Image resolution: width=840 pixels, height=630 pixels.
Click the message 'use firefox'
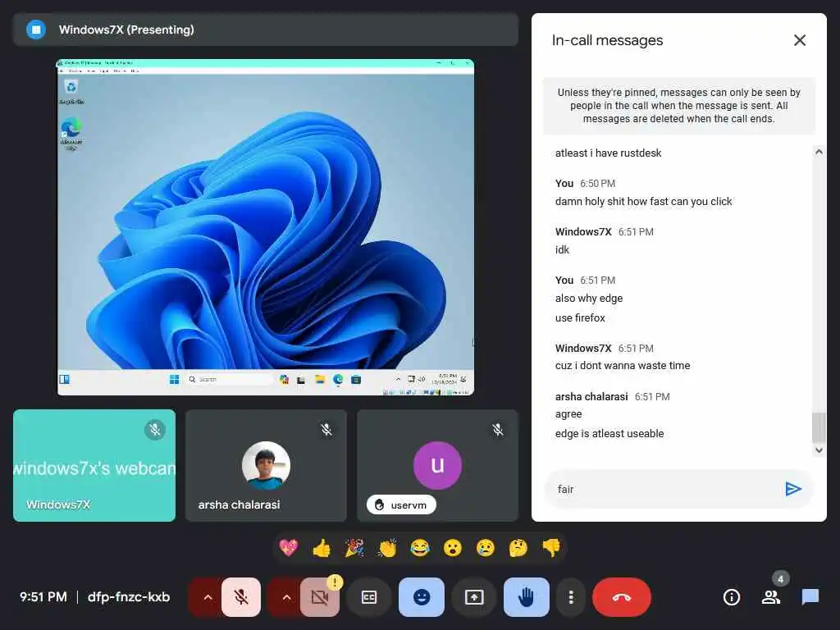pyautogui.click(x=580, y=317)
